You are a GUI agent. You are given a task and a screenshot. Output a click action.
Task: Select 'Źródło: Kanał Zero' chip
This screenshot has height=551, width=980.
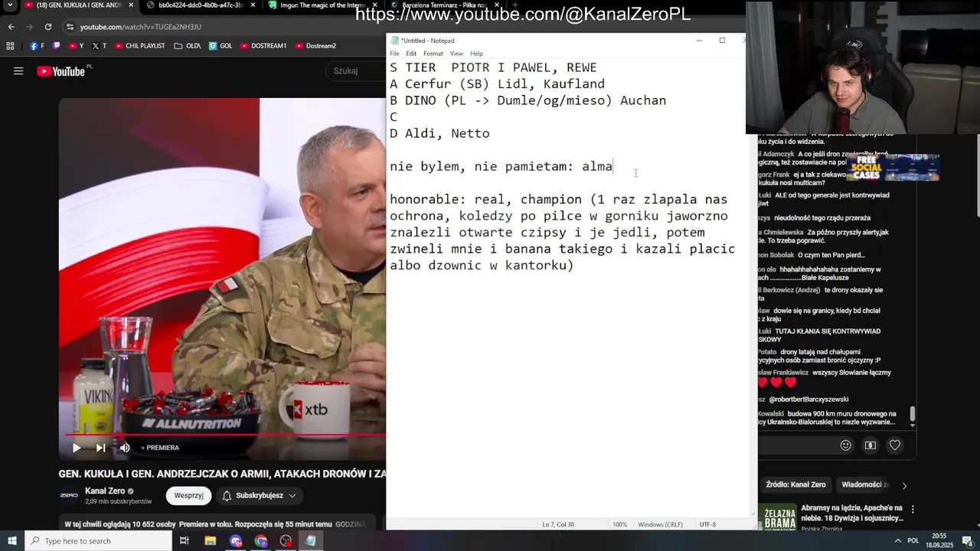795,484
